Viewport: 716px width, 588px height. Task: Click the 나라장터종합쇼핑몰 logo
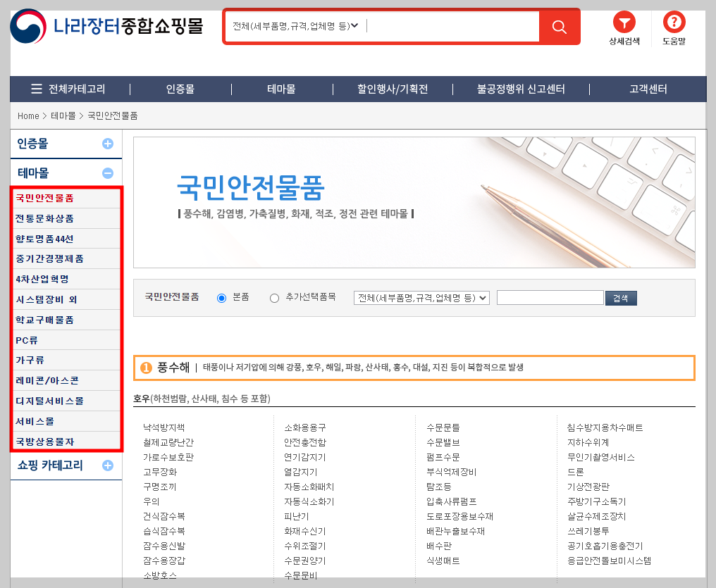coord(106,27)
